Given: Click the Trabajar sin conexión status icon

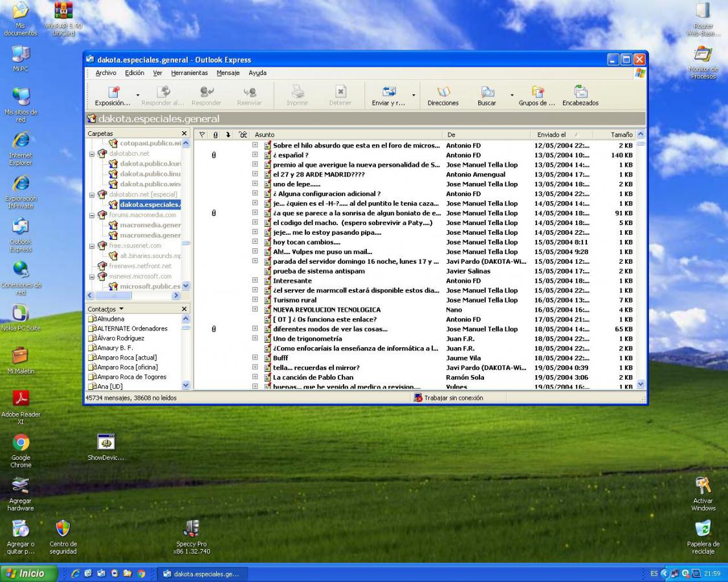Looking at the screenshot, I should (418, 398).
